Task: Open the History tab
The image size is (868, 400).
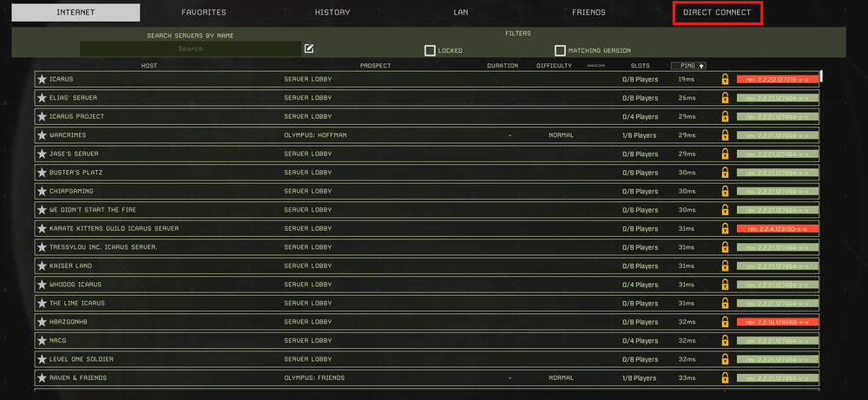Action: click(332, 12)
